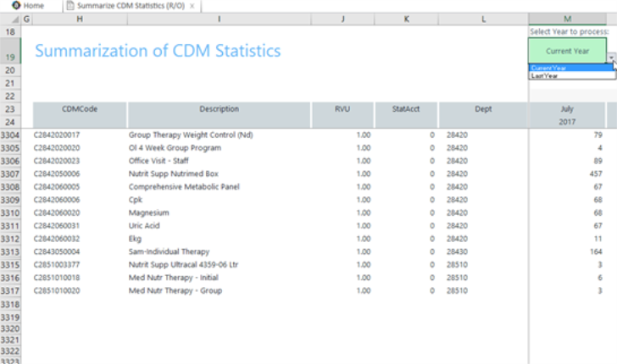Click the green Current Year cell
The image size is (617, 364).
click(x=566, y=51)
